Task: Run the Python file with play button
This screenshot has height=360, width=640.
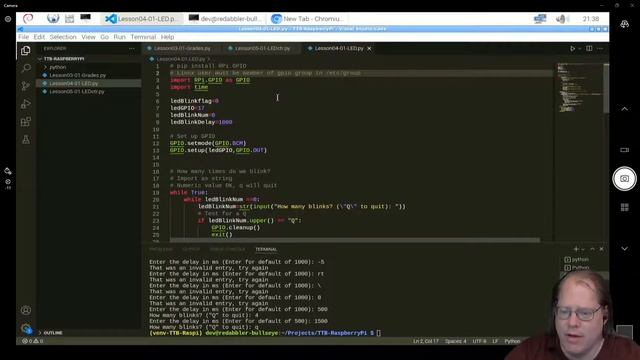Action: click(x=572, y=48)
